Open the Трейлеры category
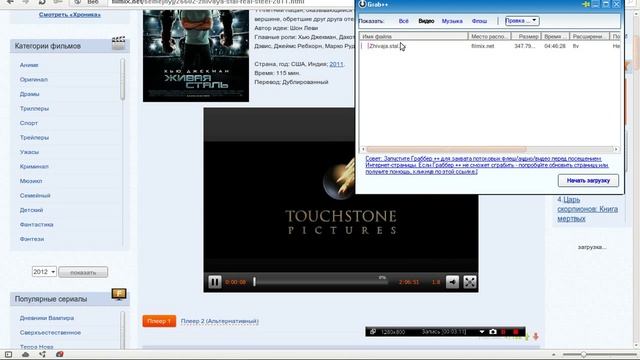Screen dimensions: 640x360 (x=34, y=138)
